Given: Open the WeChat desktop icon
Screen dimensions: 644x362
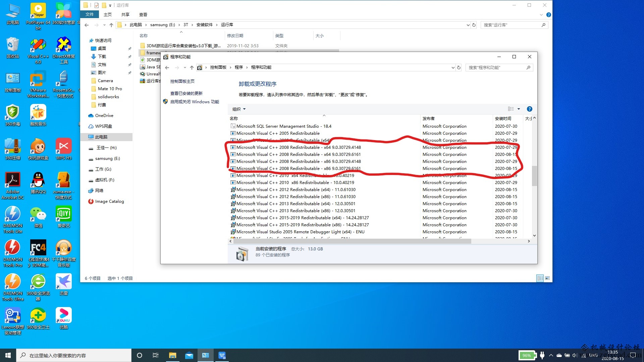Looking at the screenshot, I should click(38, 217).
